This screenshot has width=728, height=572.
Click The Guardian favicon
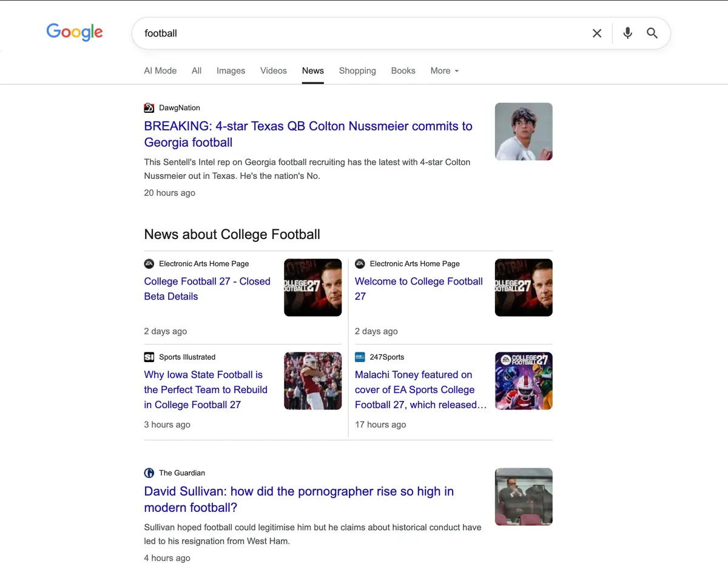pyautogui.click(x=149, y=473)
